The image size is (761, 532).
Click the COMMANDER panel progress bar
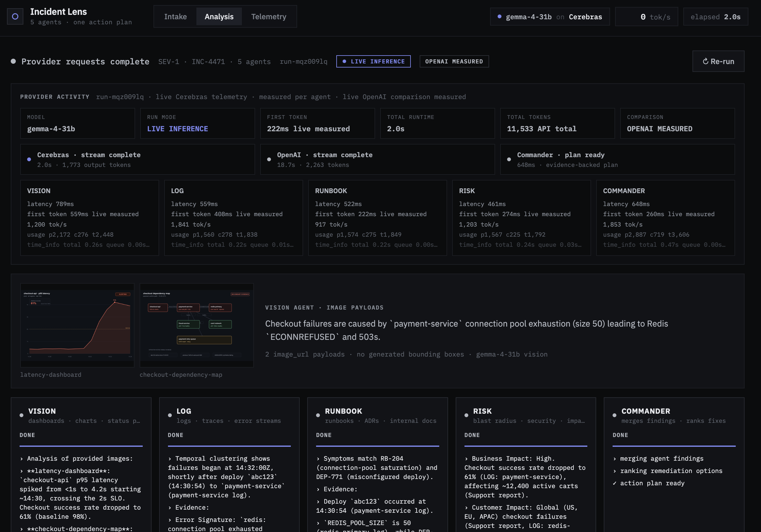[x=674, y=446]
